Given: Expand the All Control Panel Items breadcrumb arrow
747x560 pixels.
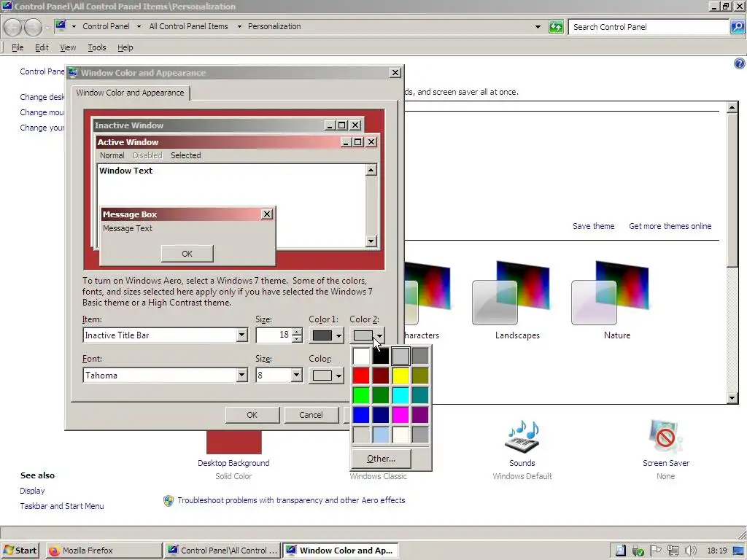Looking at the screenshot, I should [239, 27].
